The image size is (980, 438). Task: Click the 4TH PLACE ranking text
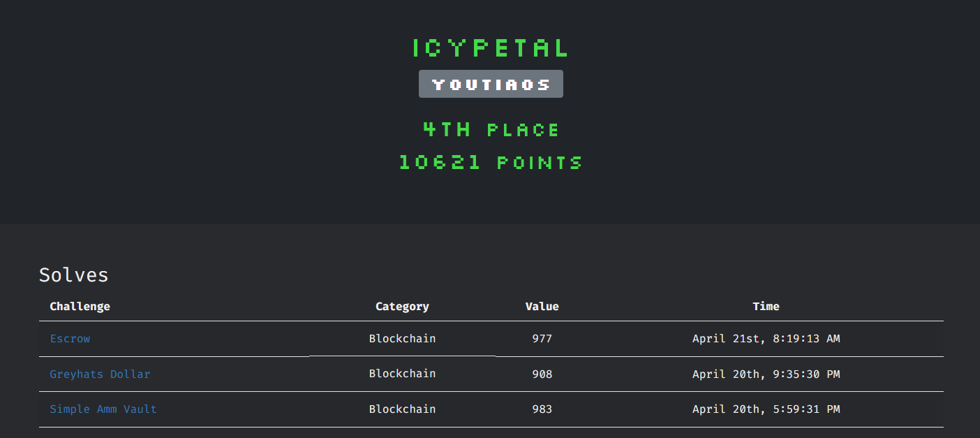point(491,130)
